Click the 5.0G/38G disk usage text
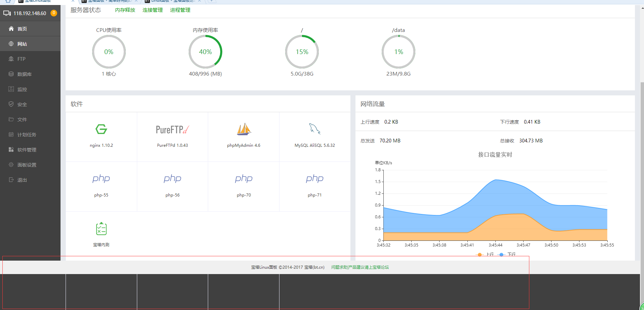The width and height of the screenshot is (644, 310). point(302,74)
